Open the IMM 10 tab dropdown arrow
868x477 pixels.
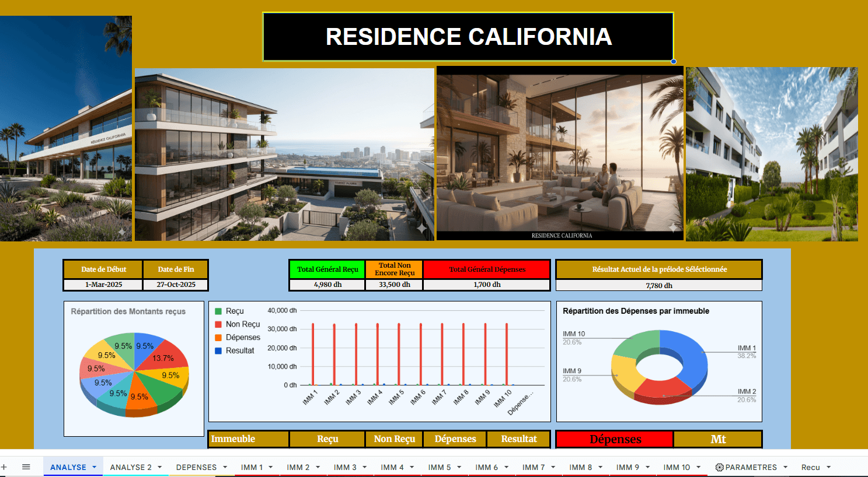coord(698,467)
